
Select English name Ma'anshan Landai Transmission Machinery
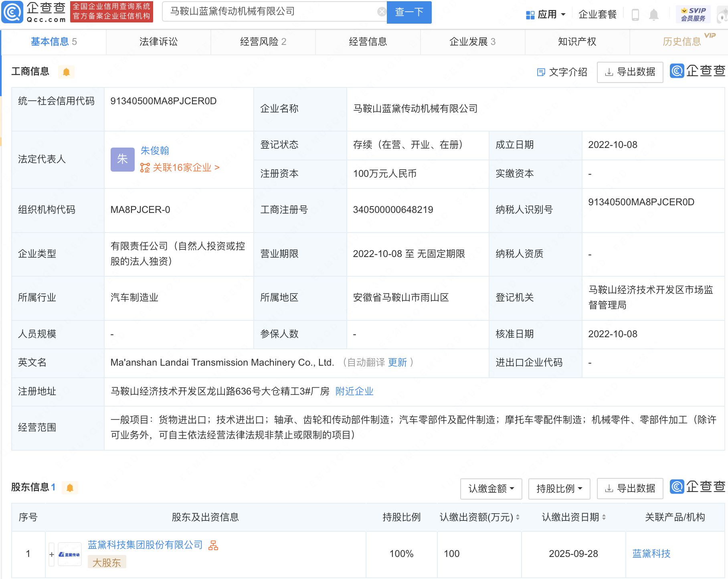[x=222, y=362]
